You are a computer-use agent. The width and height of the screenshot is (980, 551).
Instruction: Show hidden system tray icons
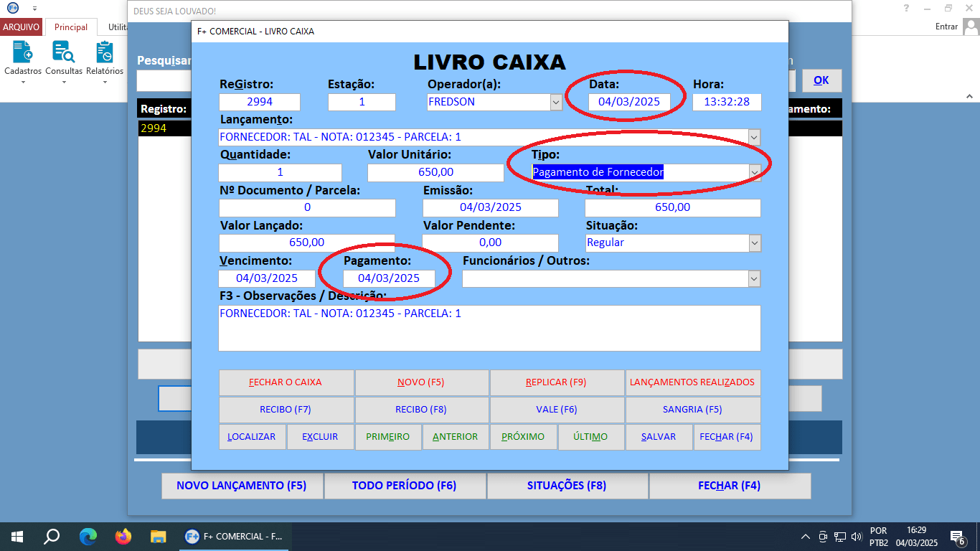coord(806,537)
